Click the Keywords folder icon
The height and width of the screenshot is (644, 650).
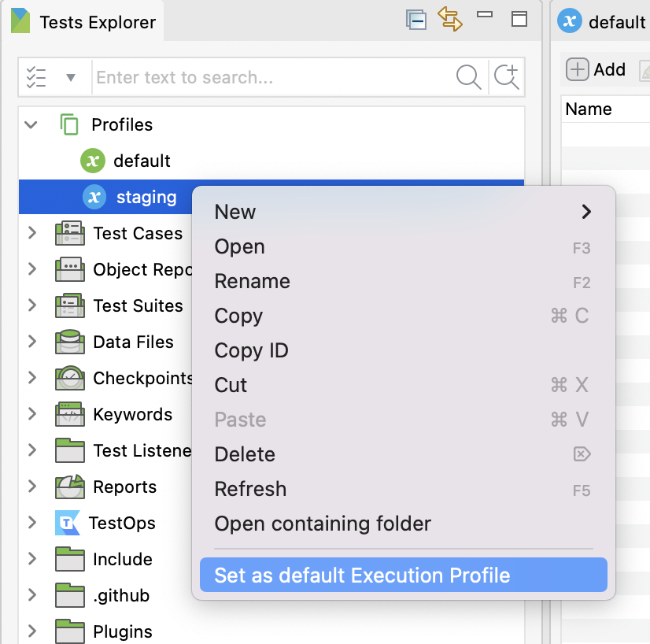pos(70,415)
